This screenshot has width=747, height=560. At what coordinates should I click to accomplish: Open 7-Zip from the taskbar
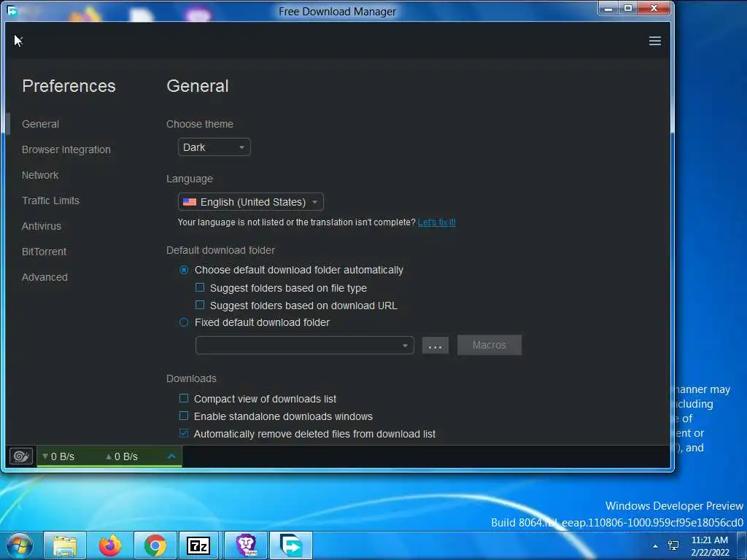pyautogui.click(x=198, y=545)
